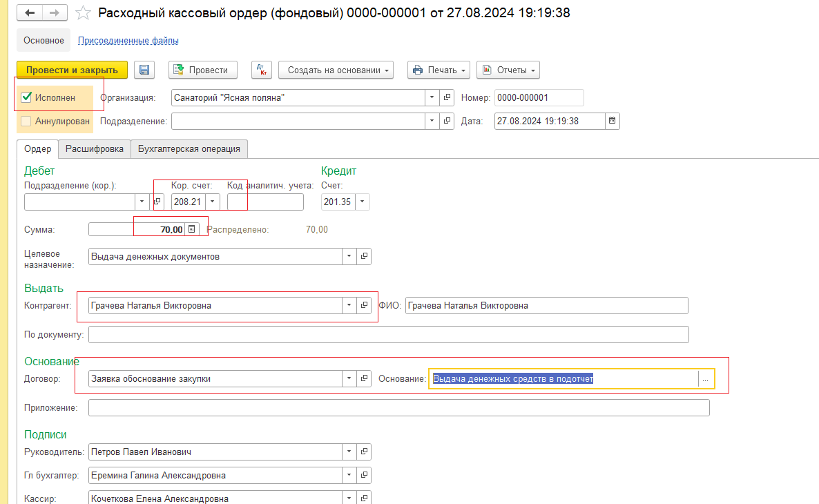Click into the Основание text field
The width and height of the screenshot is (819, 504).
563,378
